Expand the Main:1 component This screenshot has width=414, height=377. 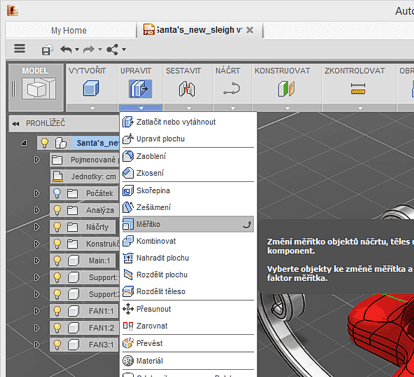point(37,260)
